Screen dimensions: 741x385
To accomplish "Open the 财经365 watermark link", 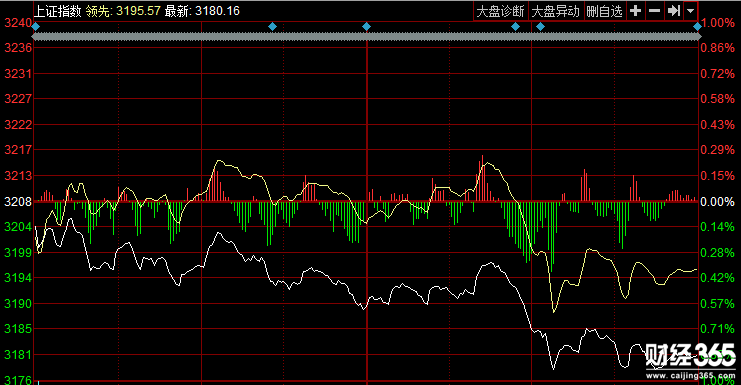I will [690, 361].
